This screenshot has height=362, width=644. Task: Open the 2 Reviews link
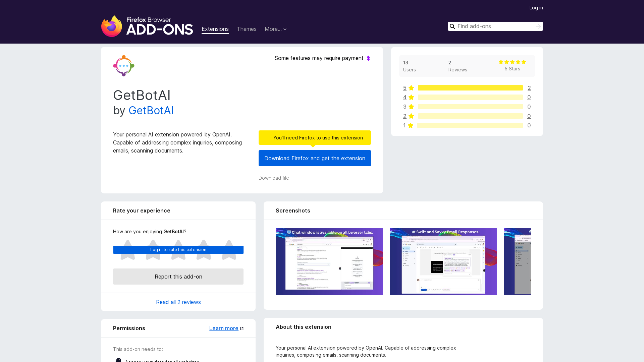[x=458, y=66]
